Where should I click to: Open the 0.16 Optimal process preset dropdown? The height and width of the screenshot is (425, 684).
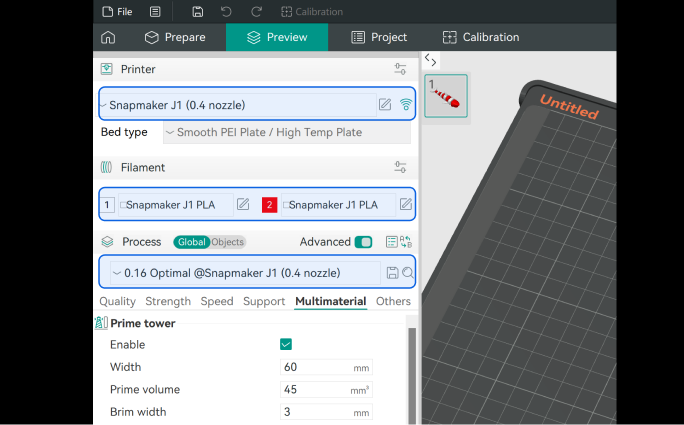245,273
